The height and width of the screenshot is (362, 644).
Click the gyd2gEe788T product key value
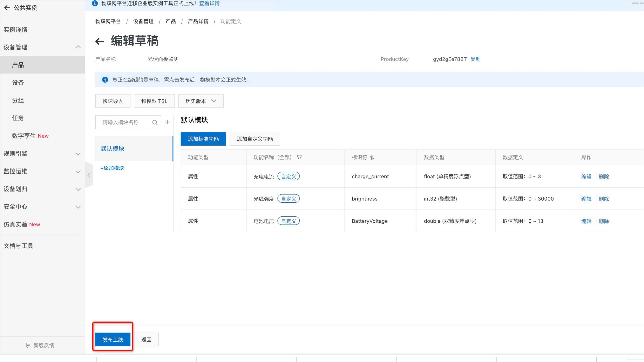point(449,59)
